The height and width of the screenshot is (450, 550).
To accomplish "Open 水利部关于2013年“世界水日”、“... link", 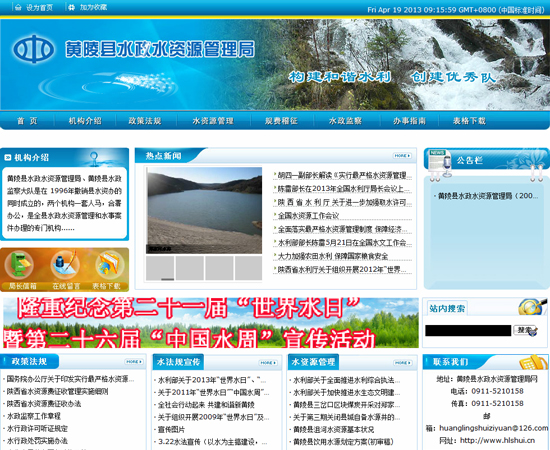I will pyautogui.click(x=212, y=380).
